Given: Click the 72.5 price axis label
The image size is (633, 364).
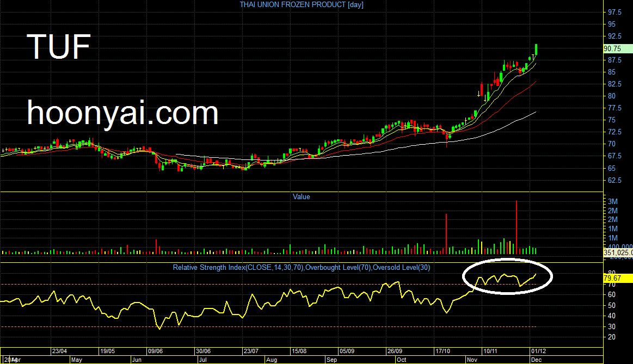Looking at the screenshot, I should (614, 132).
